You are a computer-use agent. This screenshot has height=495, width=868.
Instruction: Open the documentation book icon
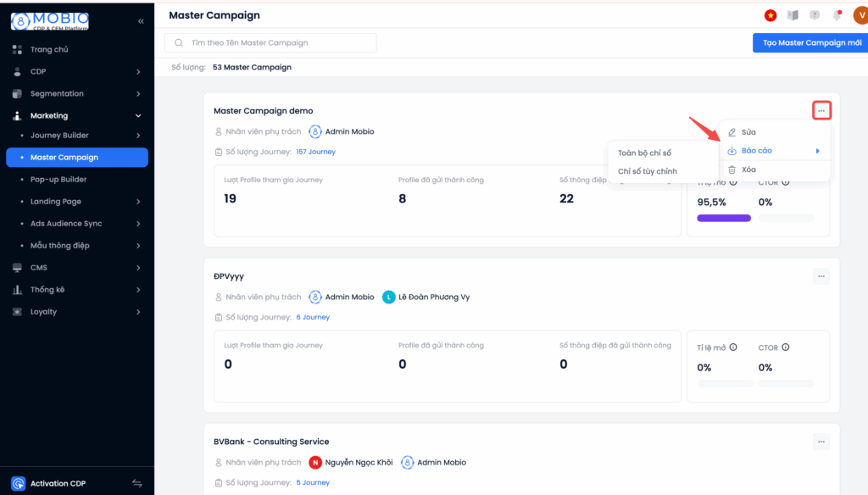click(793, 15)
